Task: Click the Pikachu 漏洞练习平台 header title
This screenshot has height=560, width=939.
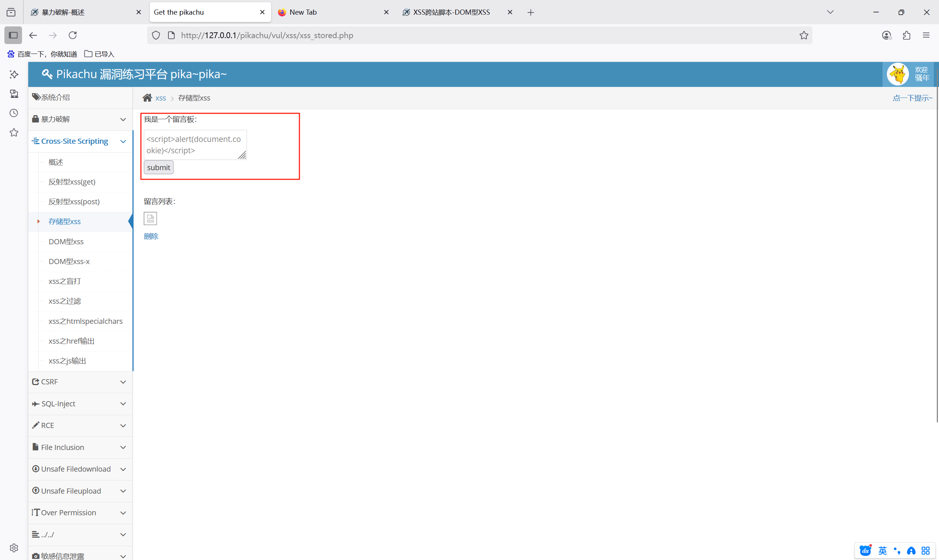Action: point(134,74)
